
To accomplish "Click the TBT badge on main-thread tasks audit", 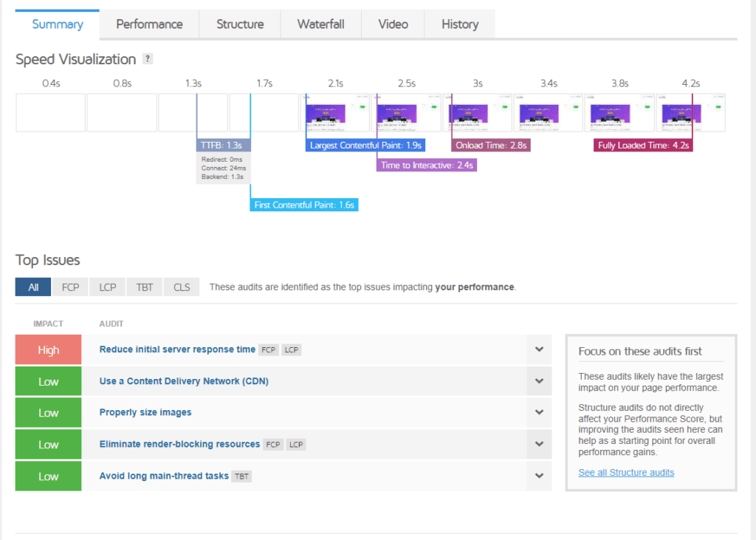I will tap(241, 476).
